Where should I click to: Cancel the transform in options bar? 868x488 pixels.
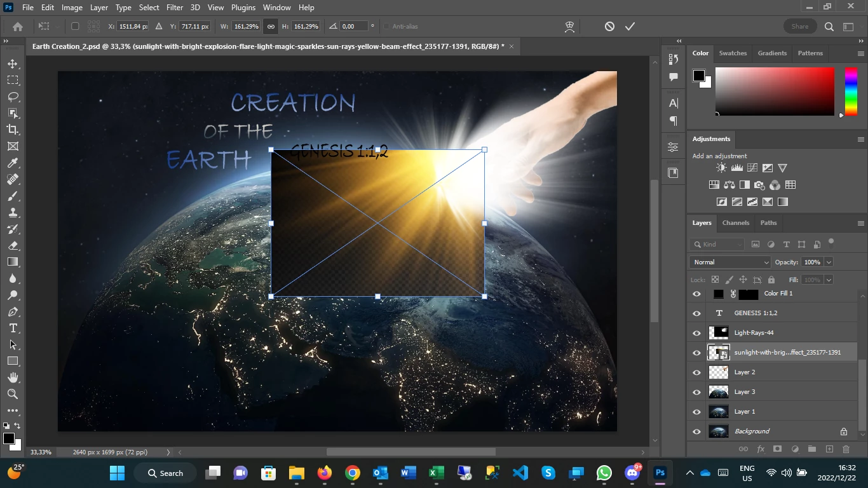[609, 27]
